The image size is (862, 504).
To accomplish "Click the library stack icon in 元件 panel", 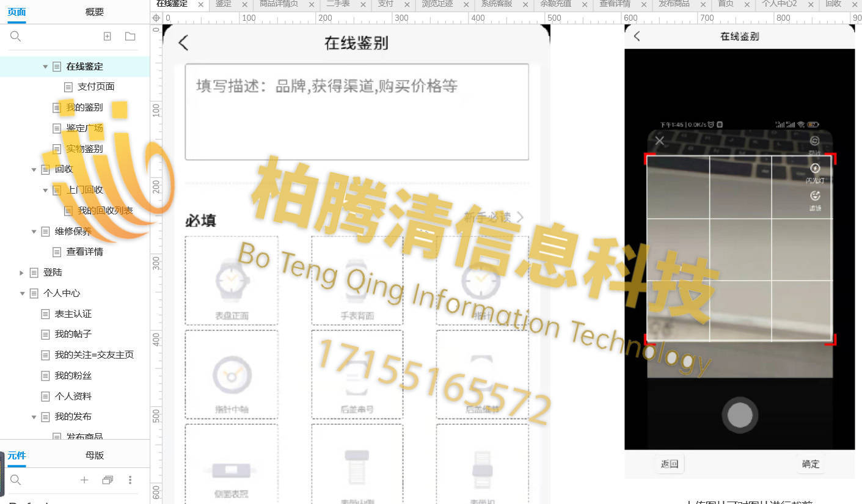I will point(108,480).
